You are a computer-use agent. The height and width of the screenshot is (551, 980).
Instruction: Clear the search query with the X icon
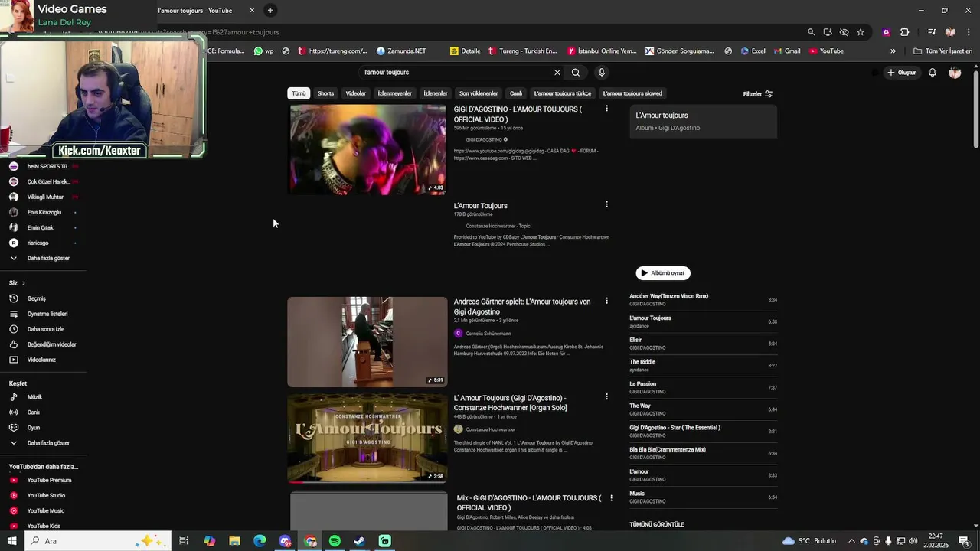pos(557,73)
